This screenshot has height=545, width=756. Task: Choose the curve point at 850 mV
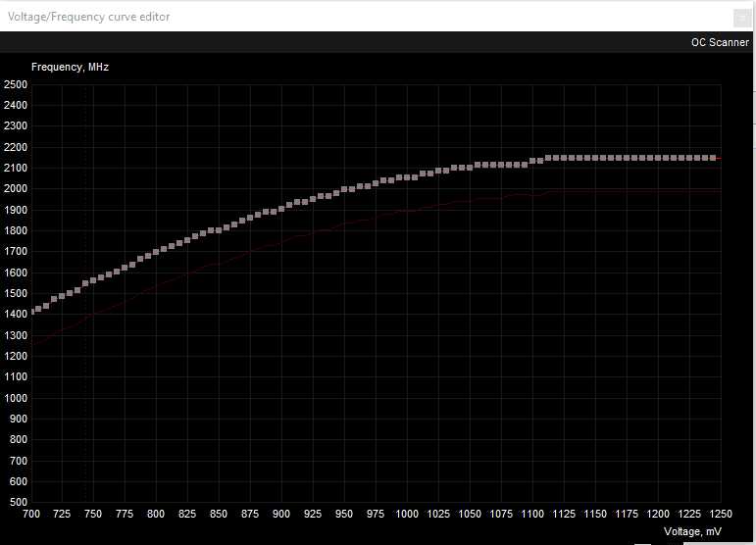219,230
